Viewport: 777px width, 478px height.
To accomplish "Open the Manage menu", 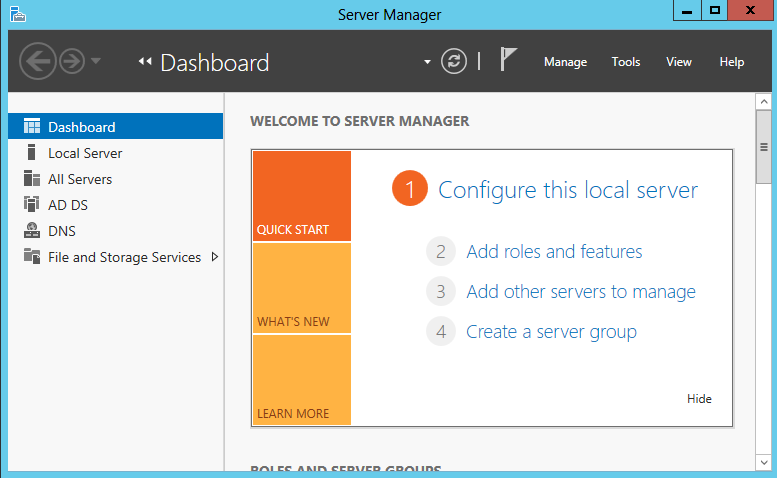I will click(565, 62).
